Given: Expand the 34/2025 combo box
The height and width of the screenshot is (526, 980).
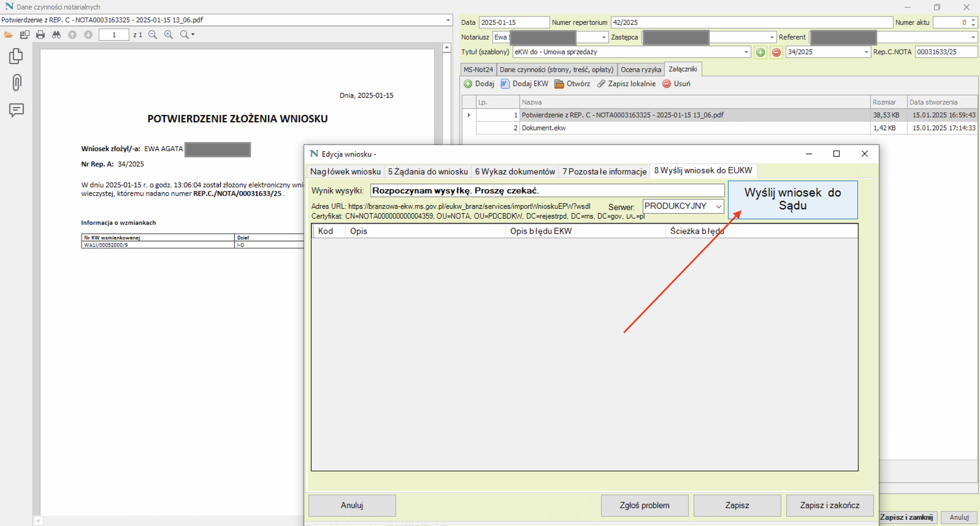Looking at the screenshot, I should [x=866, y=52].
